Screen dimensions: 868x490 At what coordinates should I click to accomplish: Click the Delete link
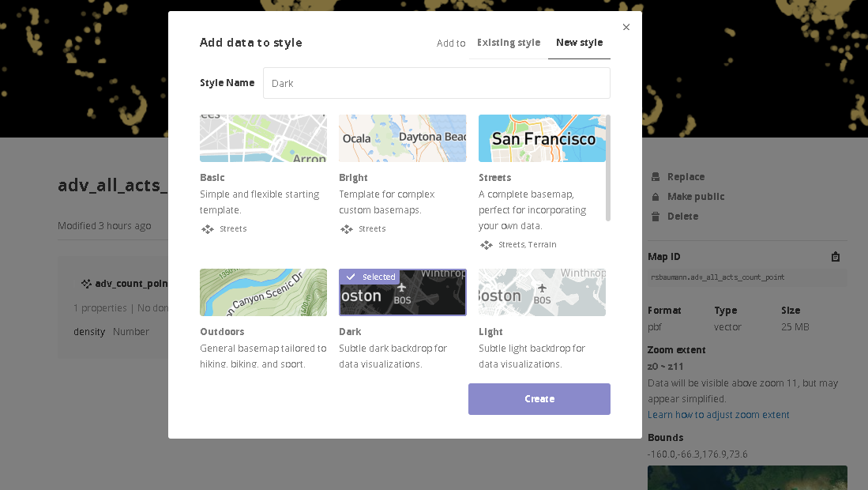click(x=682, y=217)
